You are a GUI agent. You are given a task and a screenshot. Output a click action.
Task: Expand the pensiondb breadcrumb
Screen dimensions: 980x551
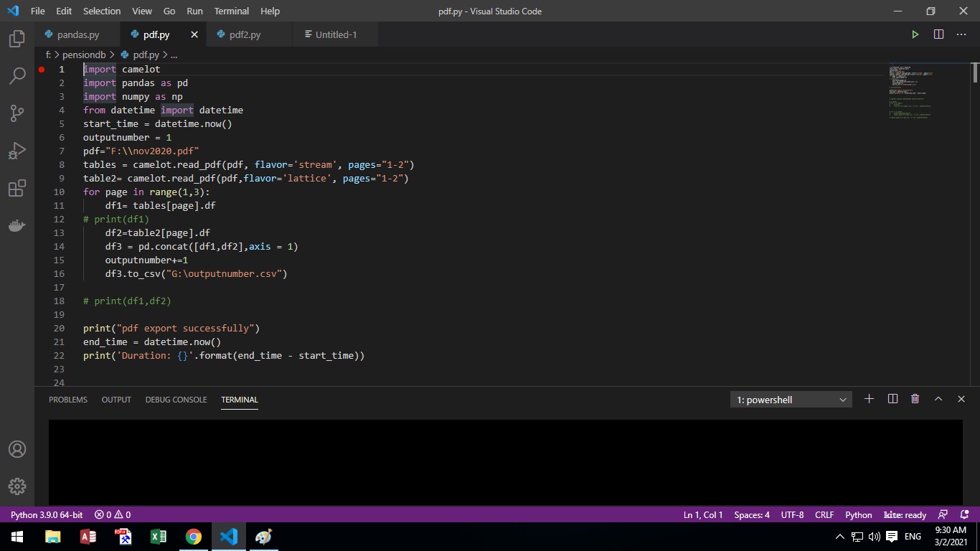[x=84, y=55]
